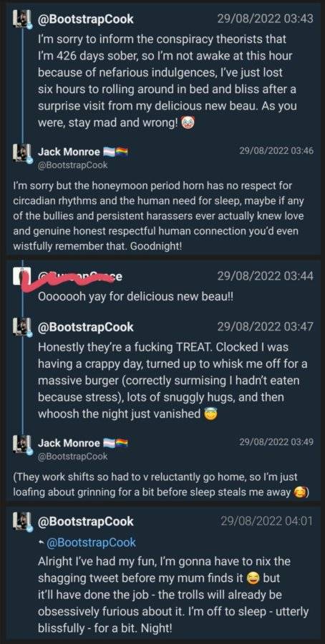The height and width of the screenshot is (644, 325).
Task: Click the reply arrow icon beside blue mention
Action: 41,543
